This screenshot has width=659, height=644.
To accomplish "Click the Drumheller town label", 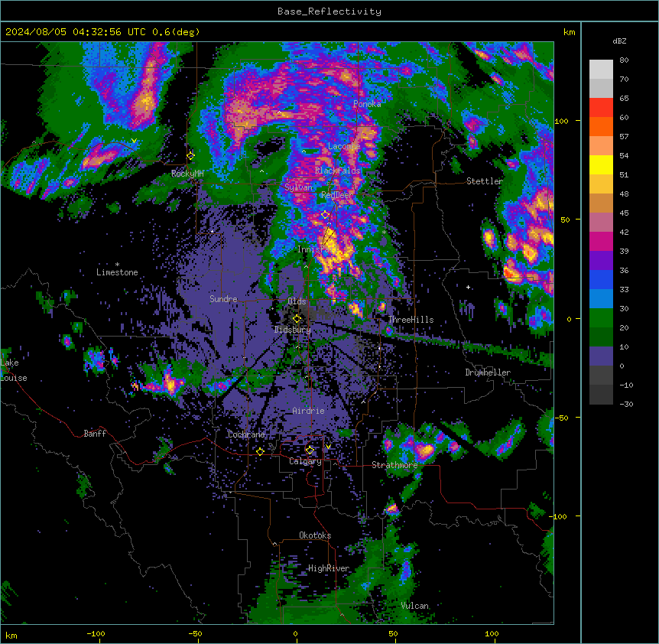I will tap(488, 372).
